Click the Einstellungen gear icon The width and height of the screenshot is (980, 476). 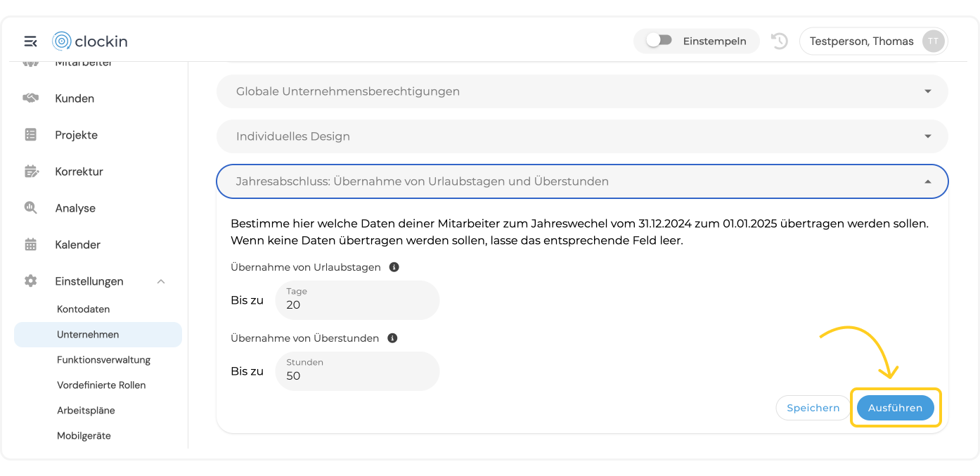(x=30, y=281)
